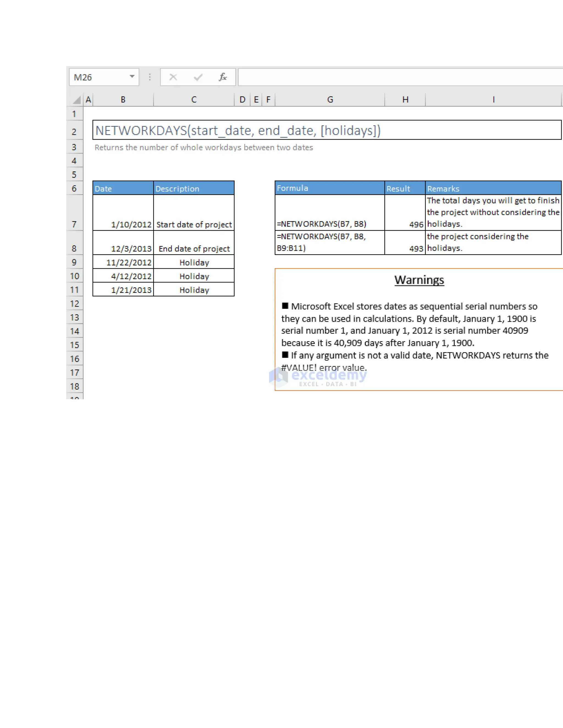Select cell with date 4/12/2012

pyautogui.click(x=123, y=276)
